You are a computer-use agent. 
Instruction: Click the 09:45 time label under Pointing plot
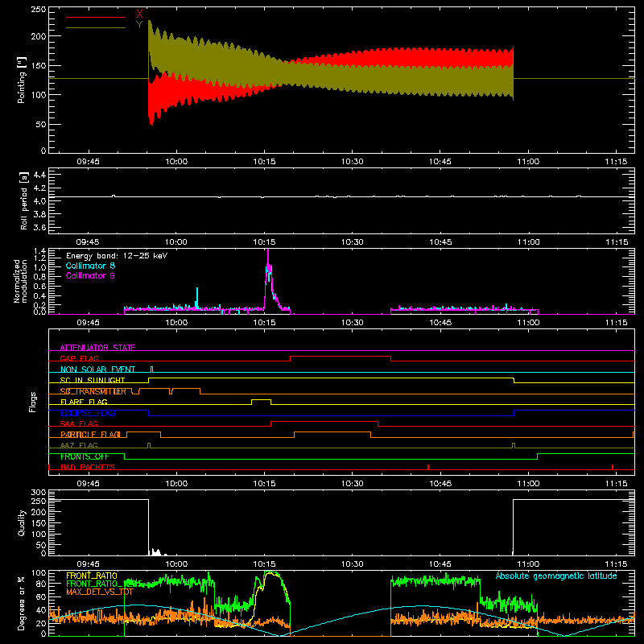[88, 162]
